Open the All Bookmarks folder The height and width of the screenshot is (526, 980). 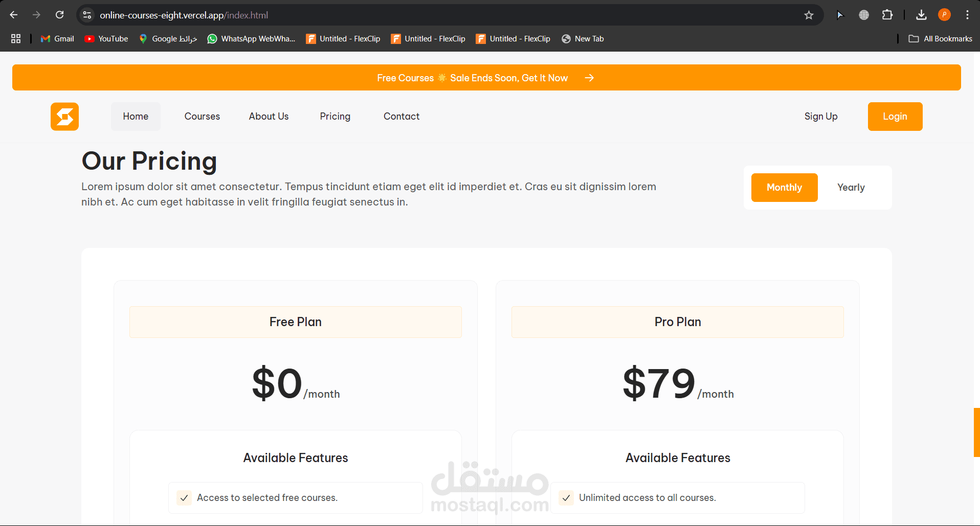pos(940,39)
